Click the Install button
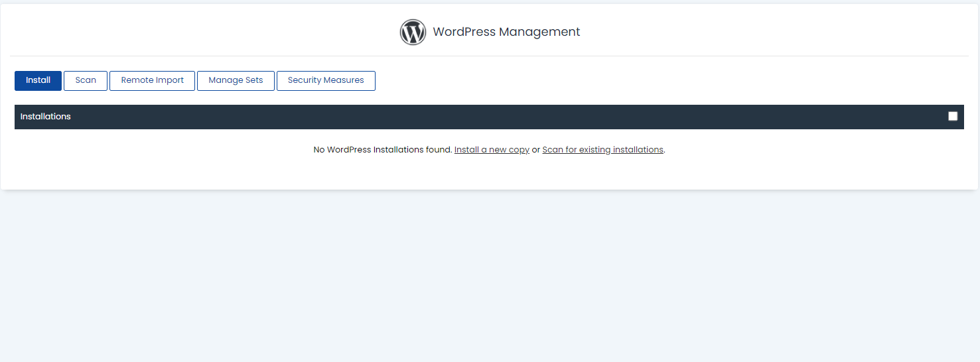This screenshot has width=980, height=362. coord(38,80)
